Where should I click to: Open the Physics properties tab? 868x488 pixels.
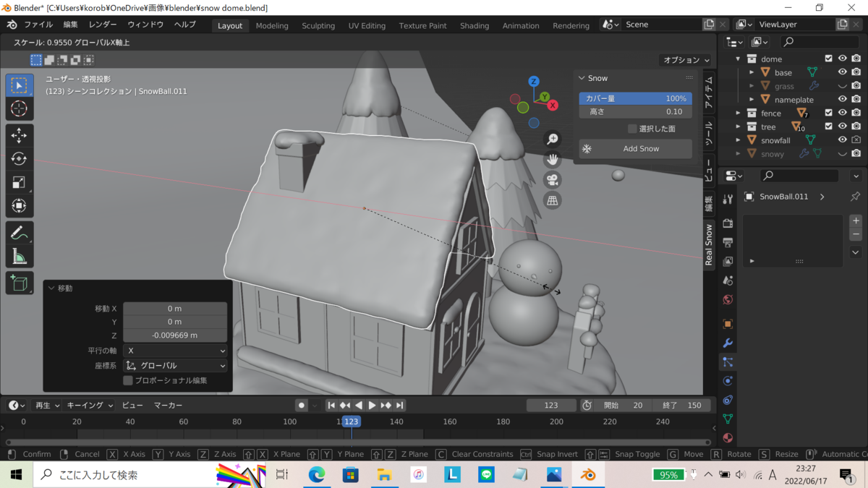point(728,381)
